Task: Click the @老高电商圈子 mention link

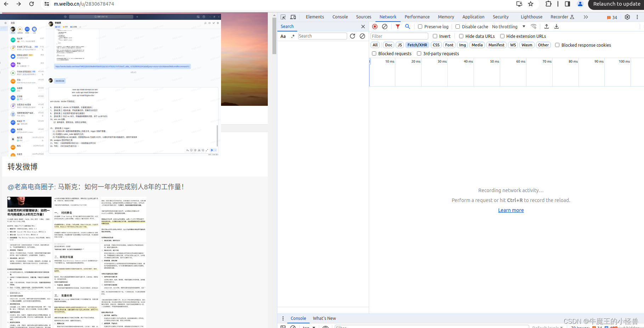Action: click(32, 187)
